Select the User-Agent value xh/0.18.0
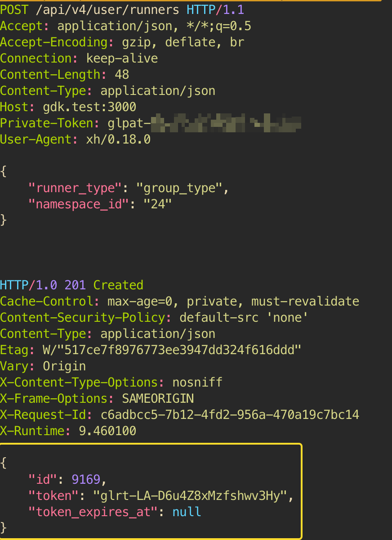Image resolution: width=392 pixels, height=540 pixels. (x=118, y=139)
